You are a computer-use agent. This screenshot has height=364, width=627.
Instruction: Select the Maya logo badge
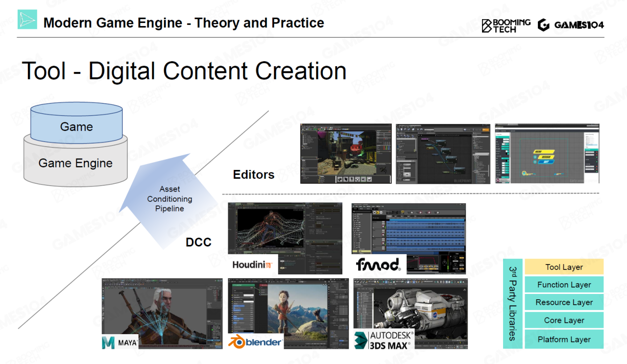pyautogui.click(x=120, y=341)
